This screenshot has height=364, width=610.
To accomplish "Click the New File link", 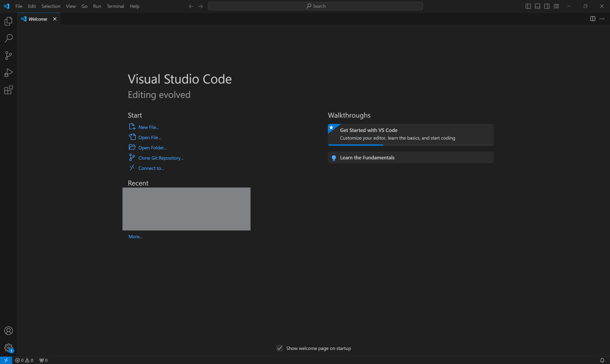I will coord(148,127).
